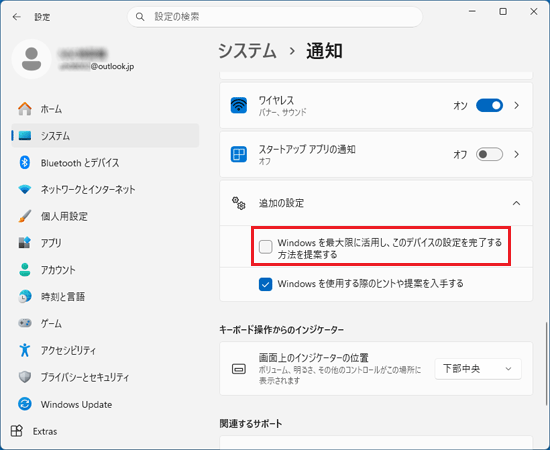
Task: Open Extras label in sidebar
Action: coord(45,431)
